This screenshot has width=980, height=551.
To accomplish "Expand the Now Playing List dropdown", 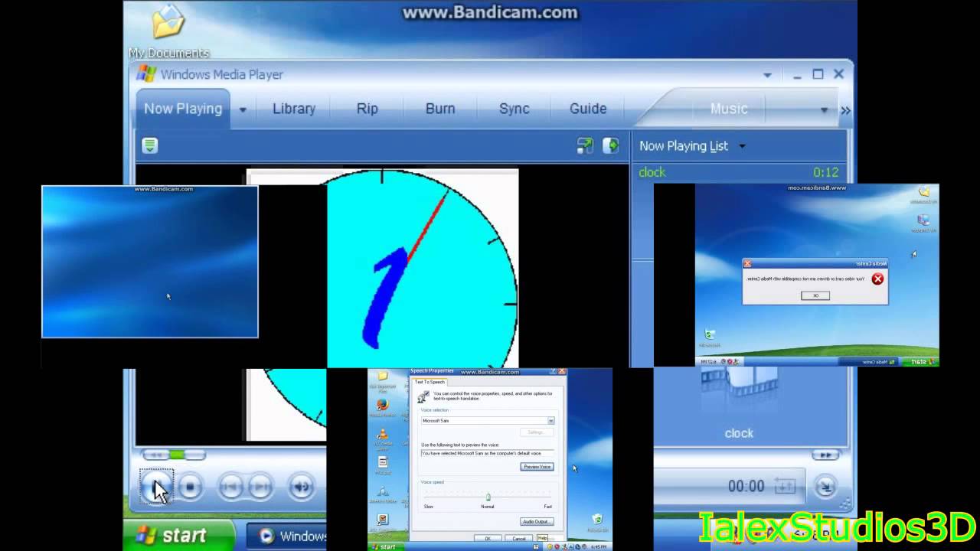I will [x=742, y=146].
